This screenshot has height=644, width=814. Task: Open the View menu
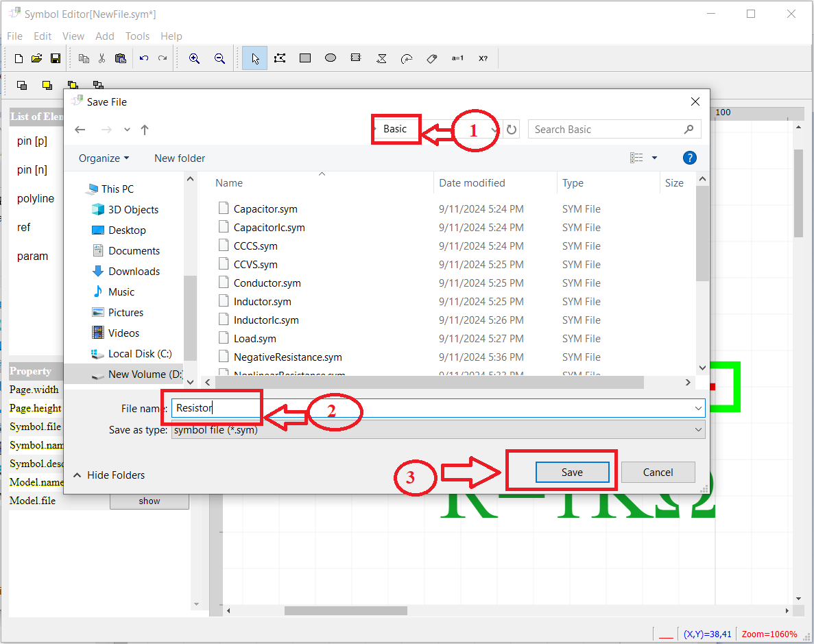pyautogui.click(x=73, y=36)
